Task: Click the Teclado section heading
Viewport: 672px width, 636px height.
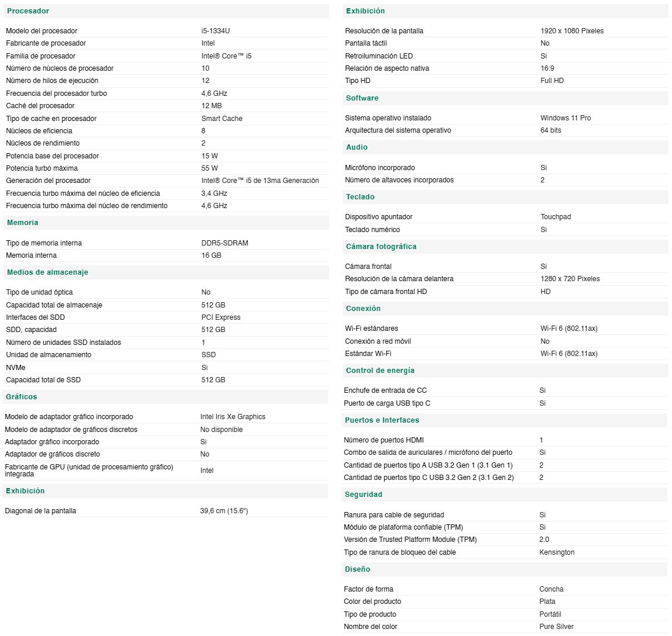Action: coord(360,197)
